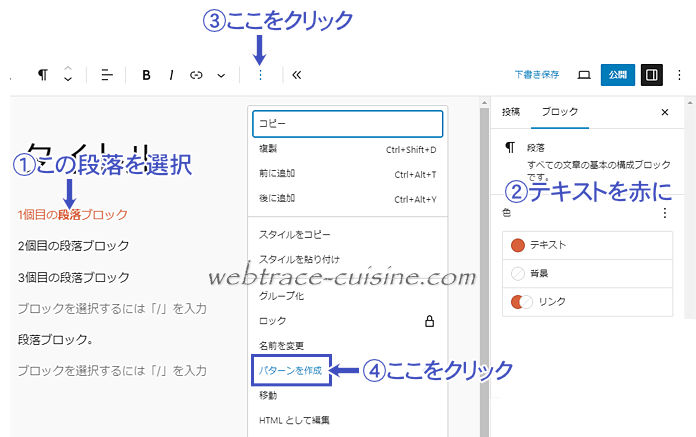
Task: Open the text alignment option
Action: click(x=107, y=75)
